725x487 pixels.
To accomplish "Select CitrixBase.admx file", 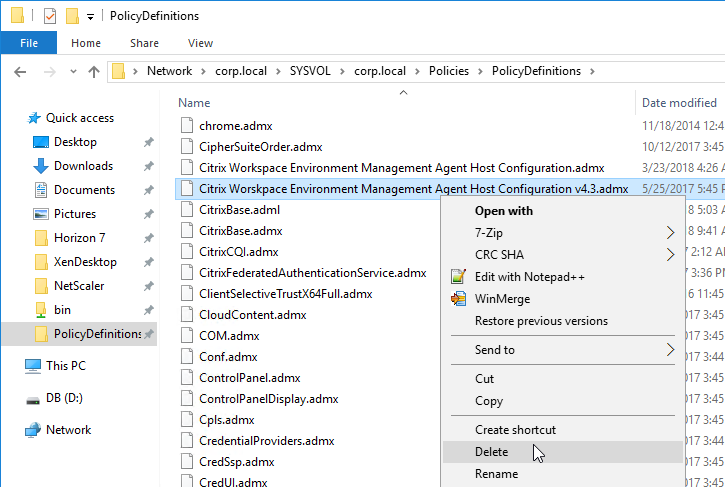I will 240,231.
